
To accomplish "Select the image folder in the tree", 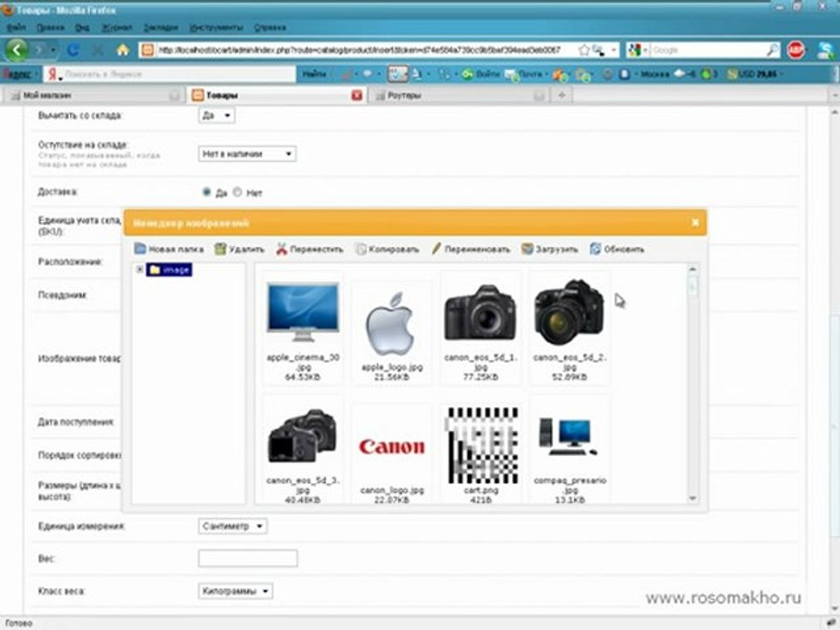I will click(x=169, y=269).
